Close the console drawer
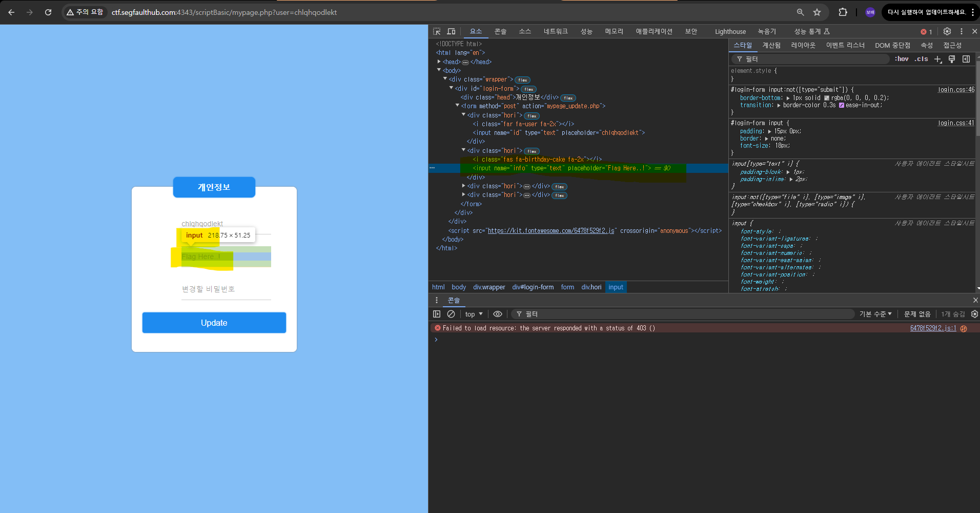 click(x=975, y=300)
